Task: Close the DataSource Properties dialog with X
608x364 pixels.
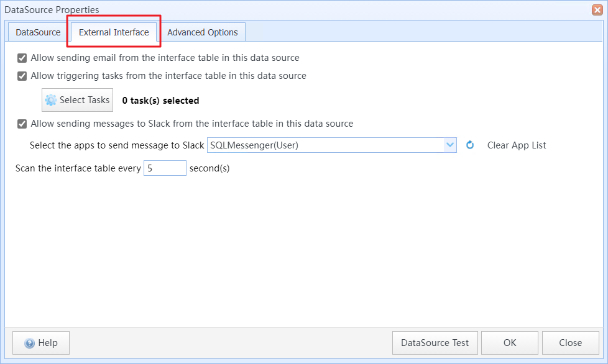Action: (x=597, y=10)
